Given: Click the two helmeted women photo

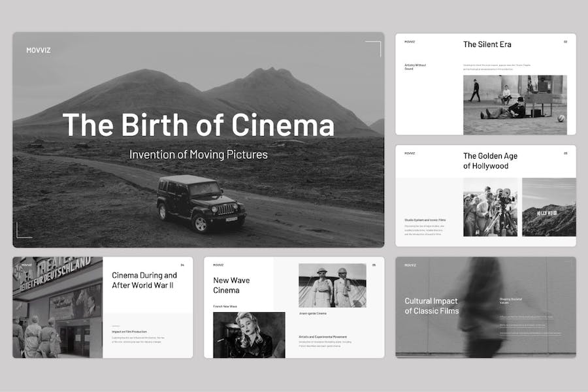Looking at the screenshot, I should (333, 286).
